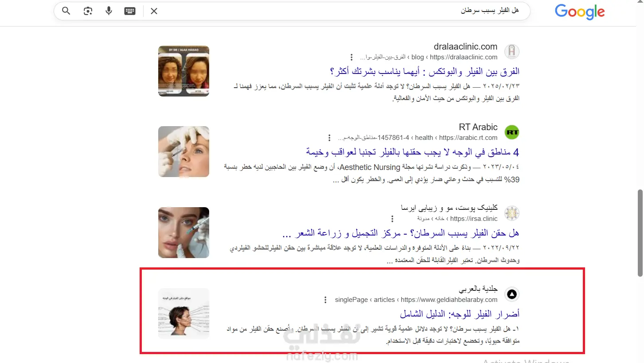Click the dralaaclinic.com site favicon
The height and width of the screenshot is (363, 644).
(512, 51)
